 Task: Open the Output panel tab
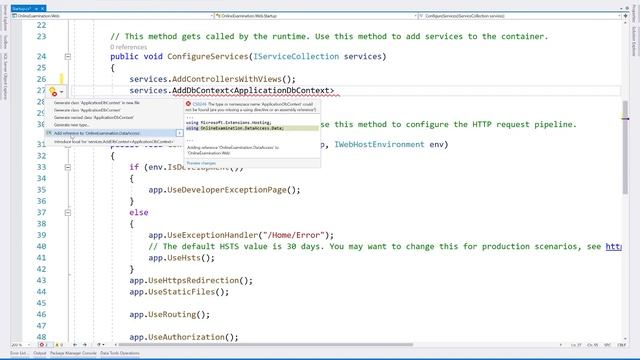pyautogui.click(x=40, y=353)
